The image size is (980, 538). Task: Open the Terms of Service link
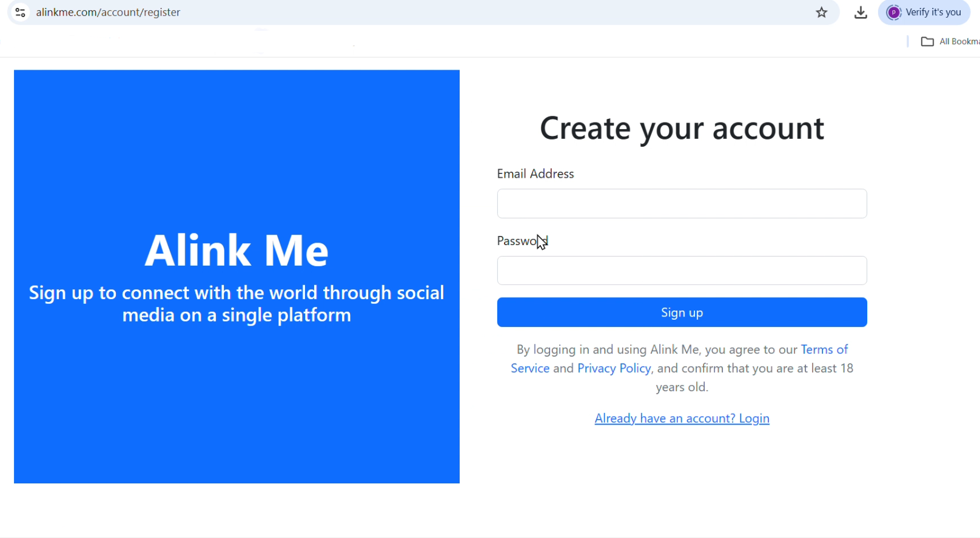(x=824, y=349)
